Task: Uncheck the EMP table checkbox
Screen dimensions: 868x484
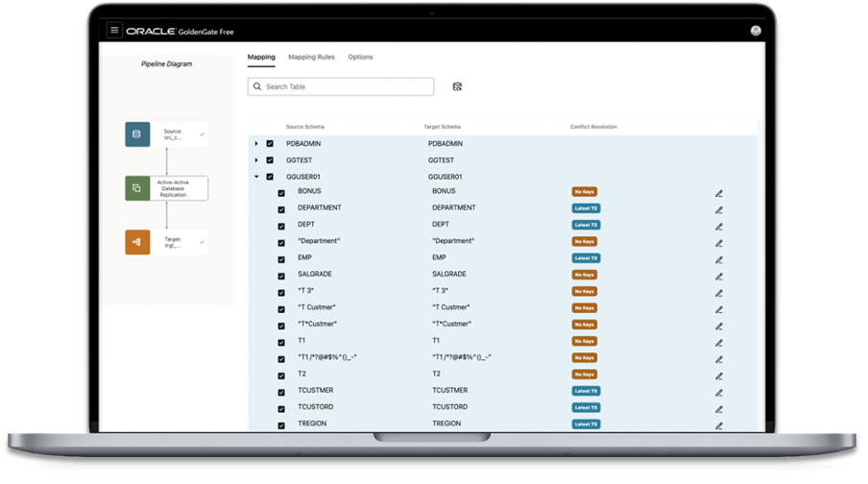Action: coord(281,259)
